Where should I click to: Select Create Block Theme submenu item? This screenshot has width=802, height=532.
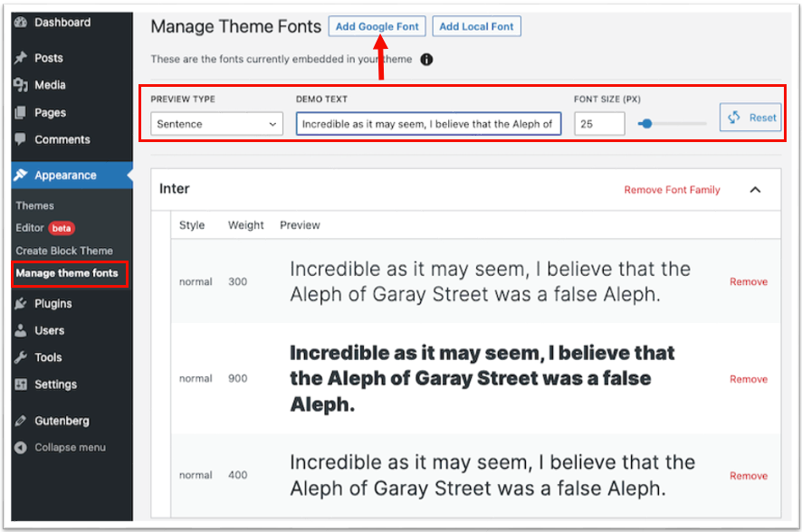[x=64, y=251]
